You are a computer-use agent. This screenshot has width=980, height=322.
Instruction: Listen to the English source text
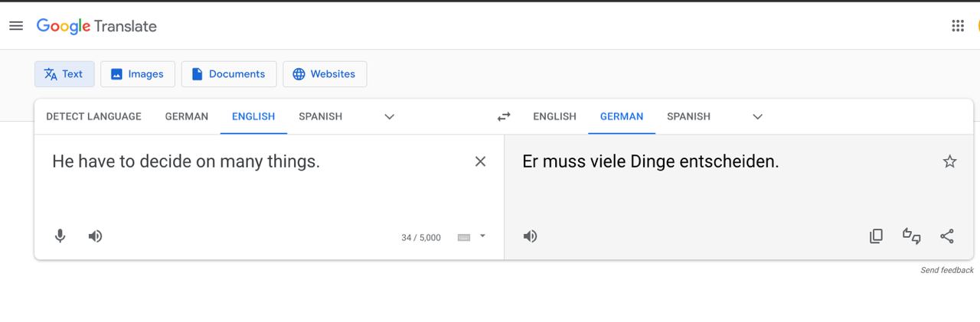coord(95,236)
